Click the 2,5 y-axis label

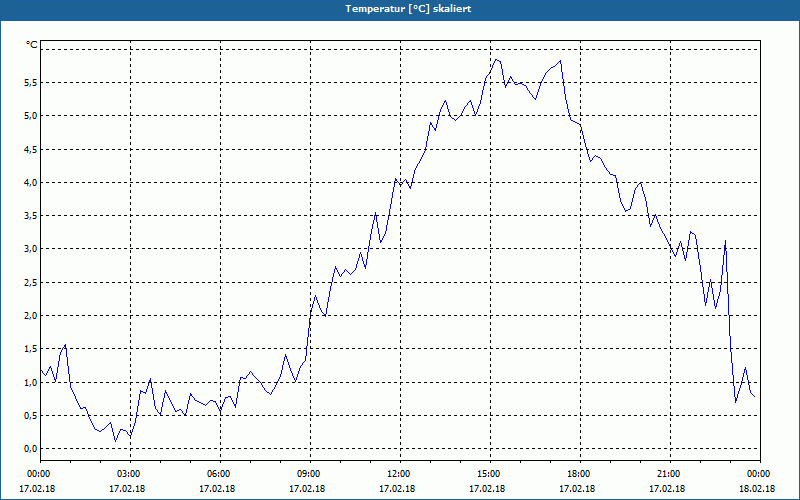coord(31,283)
